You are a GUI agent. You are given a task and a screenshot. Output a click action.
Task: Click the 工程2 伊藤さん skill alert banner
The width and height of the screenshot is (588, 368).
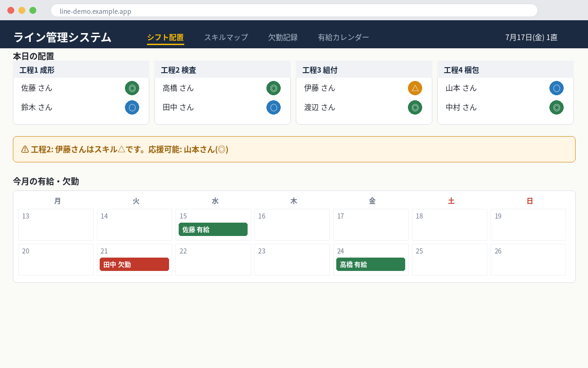coord(294,149)
